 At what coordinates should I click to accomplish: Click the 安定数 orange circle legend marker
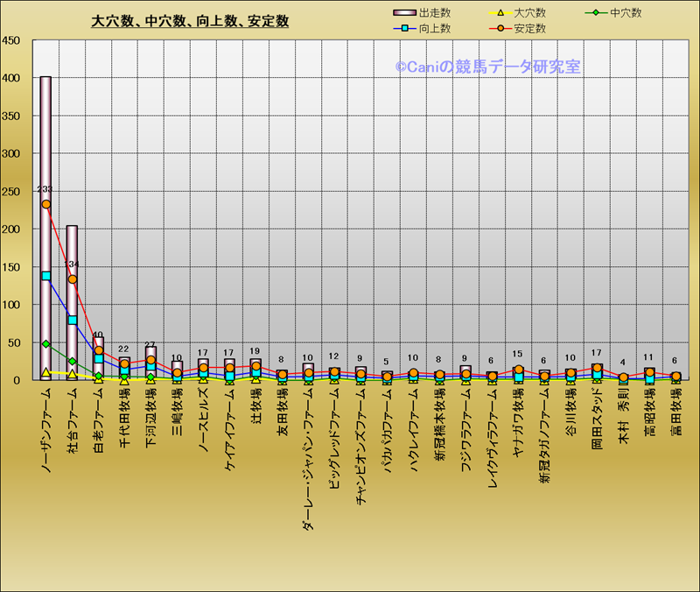[499, 29]
